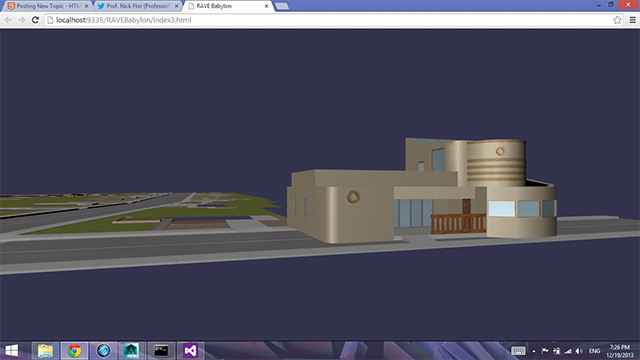Open File Explorer from taskbar

tap(45, 351)
